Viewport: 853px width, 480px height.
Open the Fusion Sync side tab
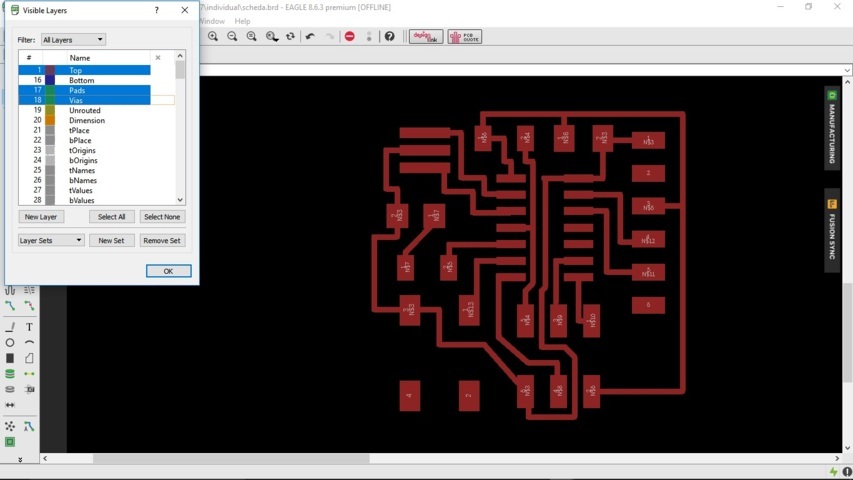(x=832, y=230)
